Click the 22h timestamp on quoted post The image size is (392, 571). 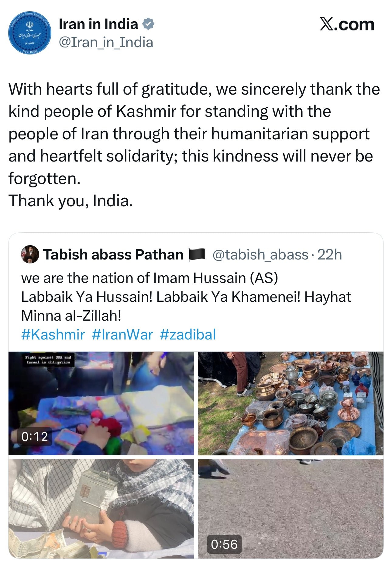tap(330, 255)
